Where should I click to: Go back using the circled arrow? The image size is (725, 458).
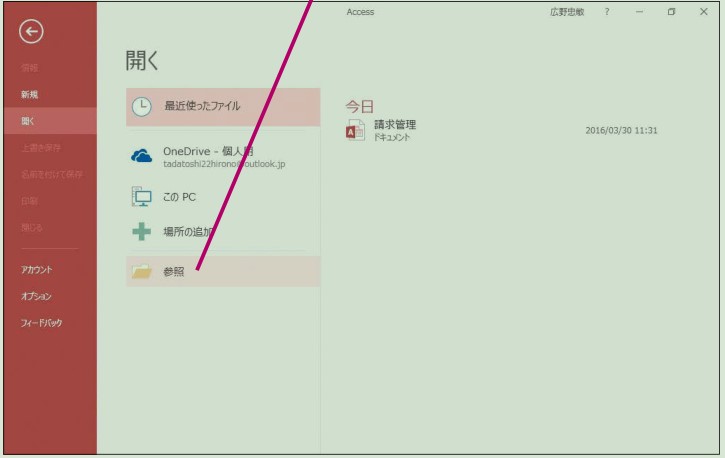(x=31, y=31)
